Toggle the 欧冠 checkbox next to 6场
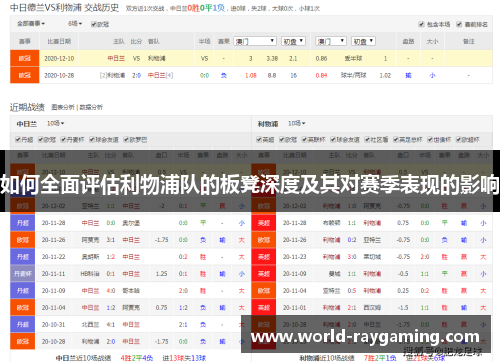This screenshot has height=362, width=500. pyautogui.click(x=94, y=24)
